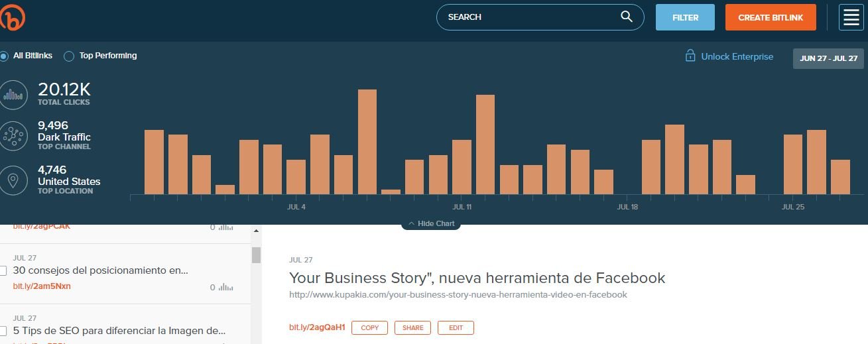Viewport: 868px width, 344px height.
Task: Click the Unlock Enterprise padlock icon
Action: pyautogui.click(x=690, y=56)
